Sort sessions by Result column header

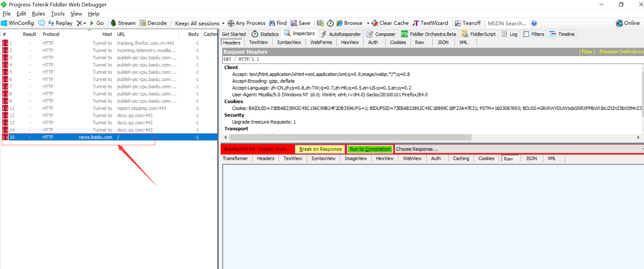point(29,34)
